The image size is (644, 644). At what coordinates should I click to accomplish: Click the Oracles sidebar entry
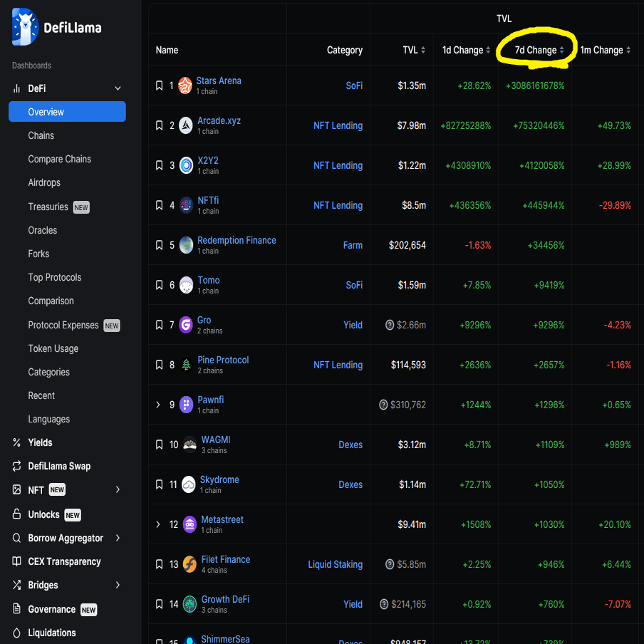[x=42, y=230]
